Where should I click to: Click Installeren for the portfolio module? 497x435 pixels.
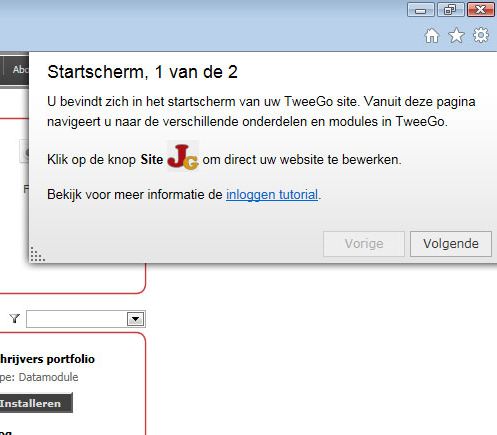click(35, 403)
